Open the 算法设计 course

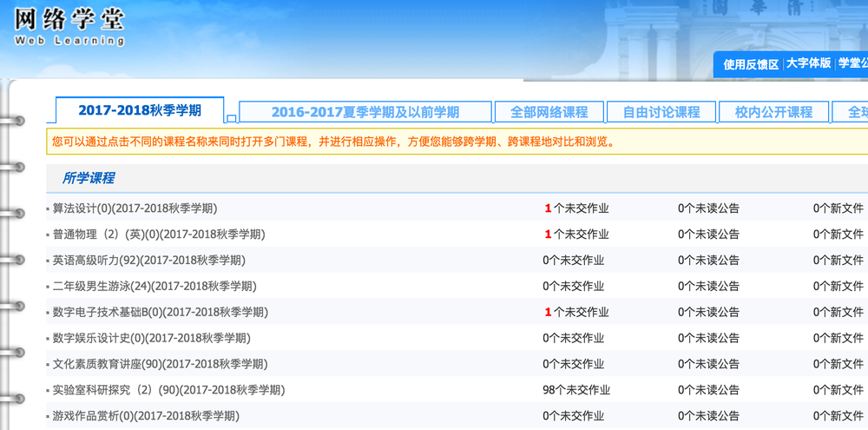(135, 208)
